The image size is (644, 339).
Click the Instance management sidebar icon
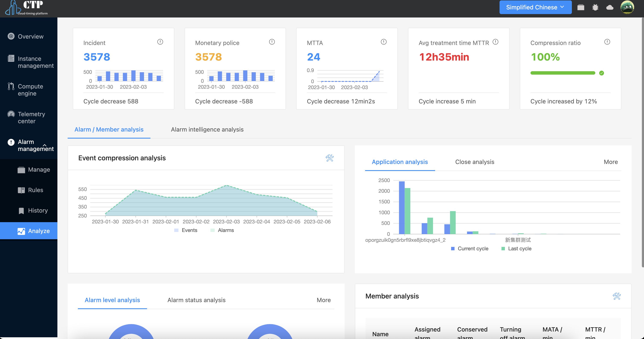pos(11,58)
